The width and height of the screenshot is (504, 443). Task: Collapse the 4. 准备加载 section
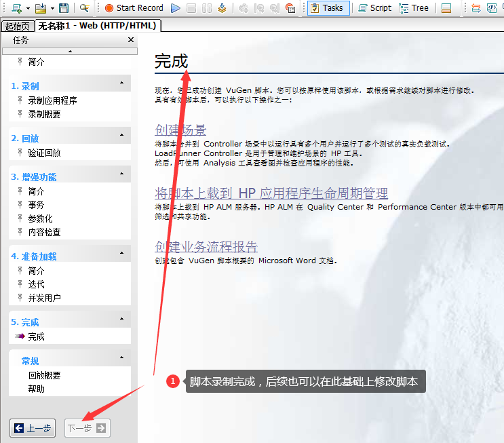pos(122,253)
